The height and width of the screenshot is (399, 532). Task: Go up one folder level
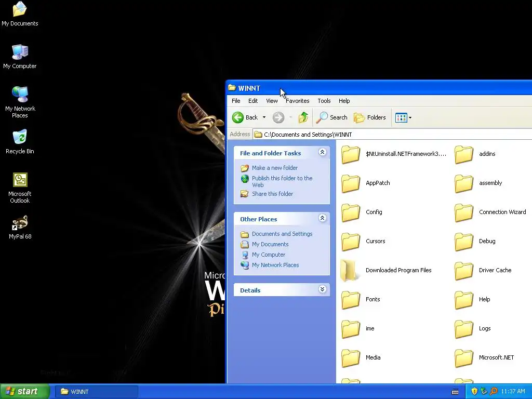(x=303, y=117)
